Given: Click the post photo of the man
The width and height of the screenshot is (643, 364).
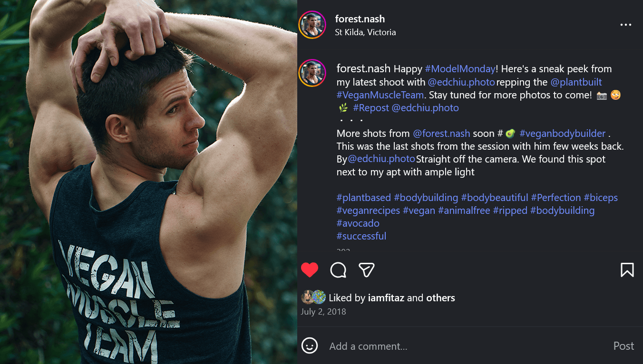Looking at the screenshot, I should (x=148, y=182).
